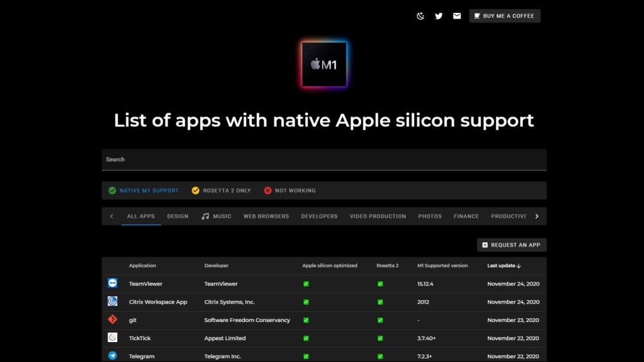The width and height of the screenshot is (644, 362).
Task: Toggle dark mode moon icon
Action: [420, 16]
